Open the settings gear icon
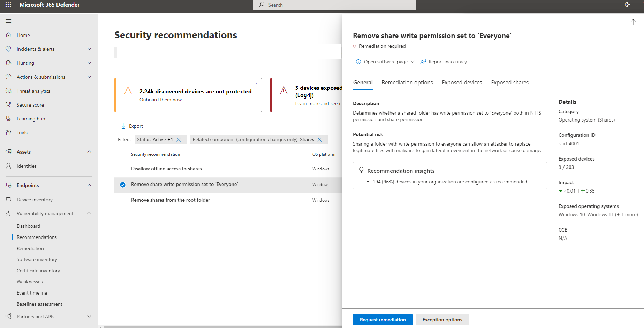Viewport: 644px width, 328px height. tap(628, 5)
